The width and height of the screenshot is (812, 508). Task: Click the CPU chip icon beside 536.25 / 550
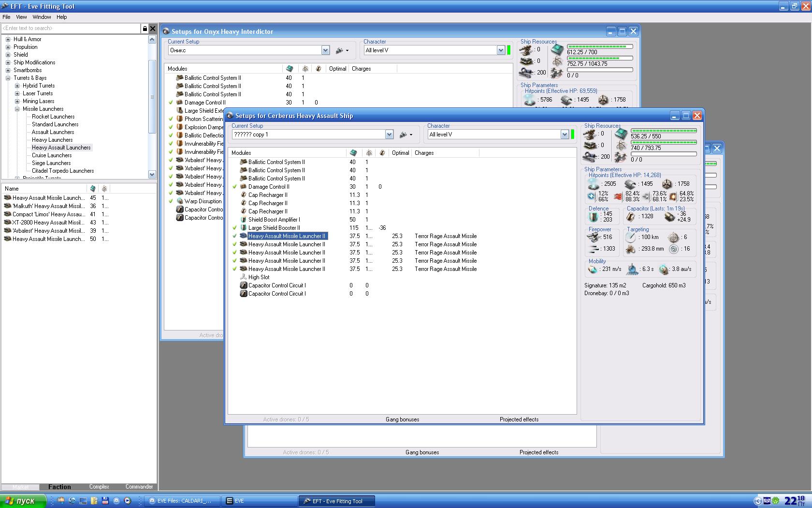click(x=621, y=134)
